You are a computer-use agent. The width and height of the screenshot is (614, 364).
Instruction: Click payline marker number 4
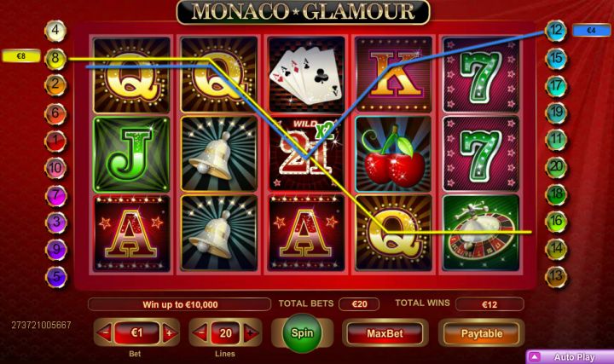point(55,31)
